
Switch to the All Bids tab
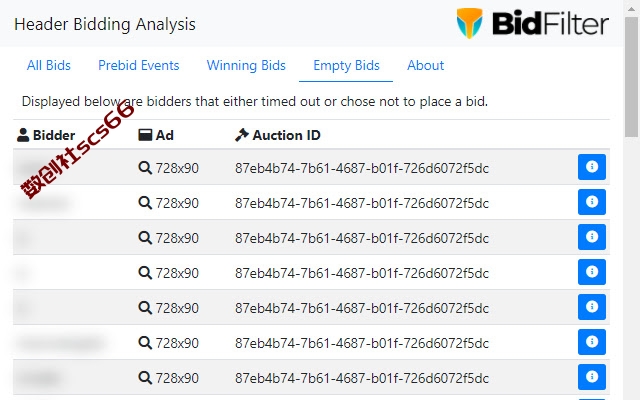point(49,65)
